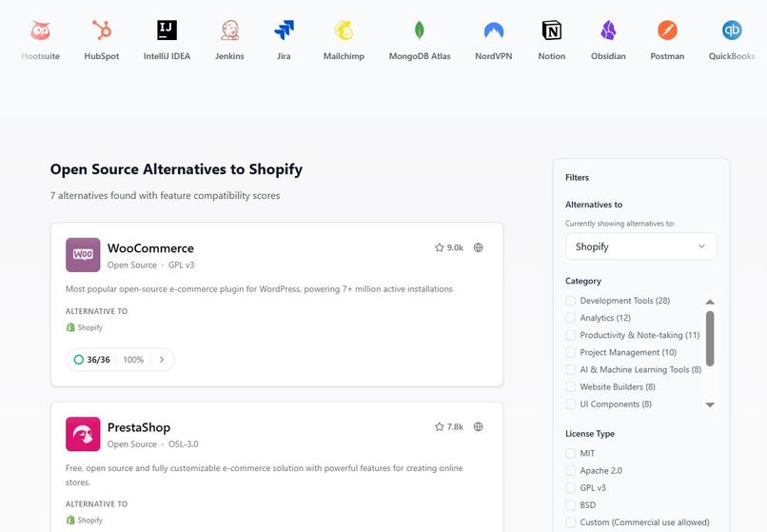Visit WooCommerce website via globe icon

coord(479,247)
